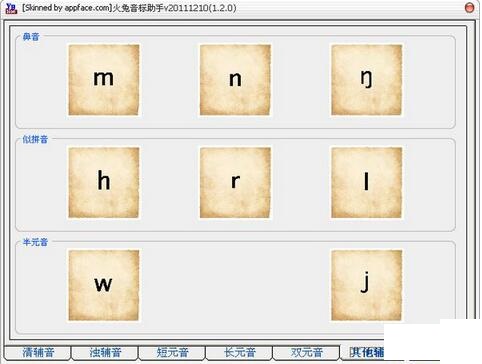This screenshot has width=482, height=364.
Task: Go to the 双元音 tab
Action: click(306, 352)
